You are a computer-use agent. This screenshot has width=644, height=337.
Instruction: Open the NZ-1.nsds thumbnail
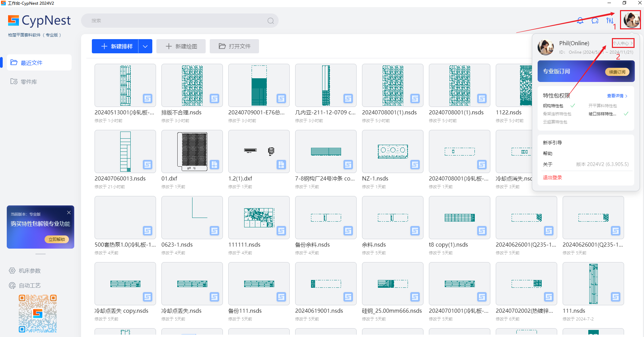tap(393, 151)
